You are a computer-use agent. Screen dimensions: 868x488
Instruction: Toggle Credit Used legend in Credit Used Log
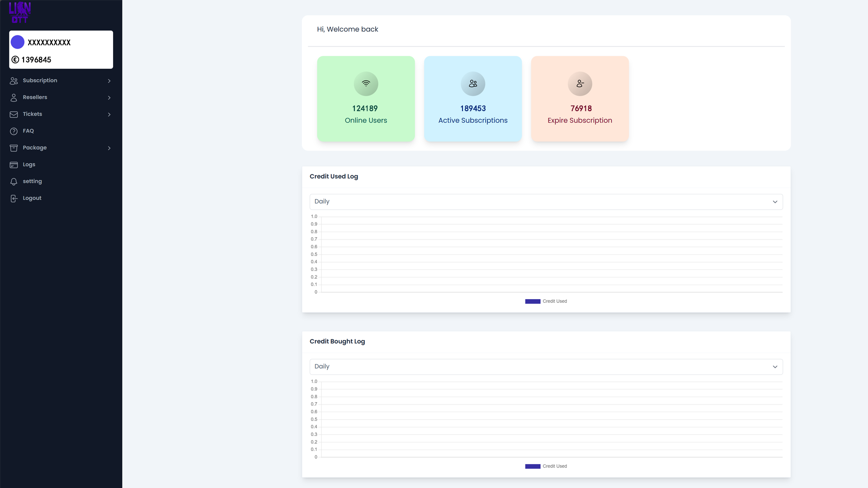pyautogui.click(x=546, y=301)
